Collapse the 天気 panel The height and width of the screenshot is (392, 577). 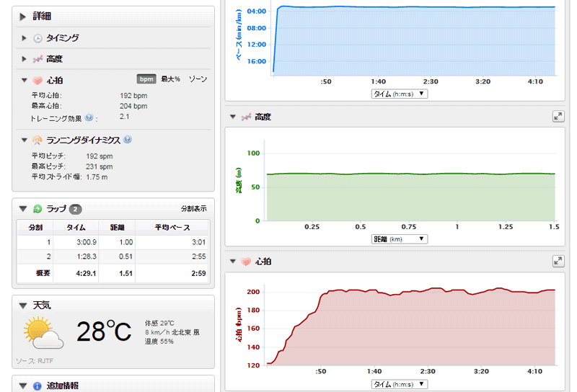coord(24,306)
